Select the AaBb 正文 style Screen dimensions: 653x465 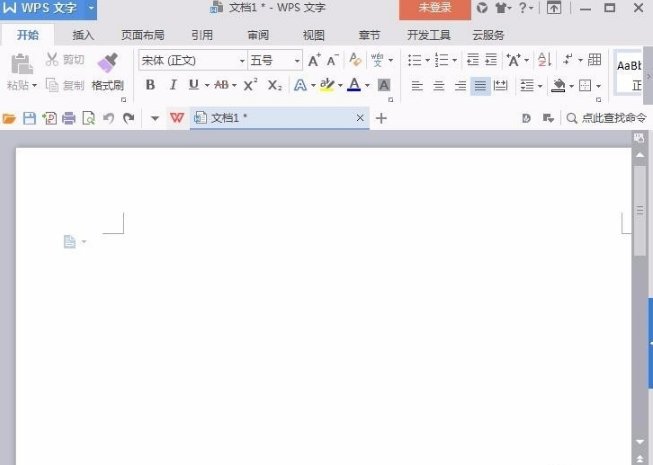point(628,74)
